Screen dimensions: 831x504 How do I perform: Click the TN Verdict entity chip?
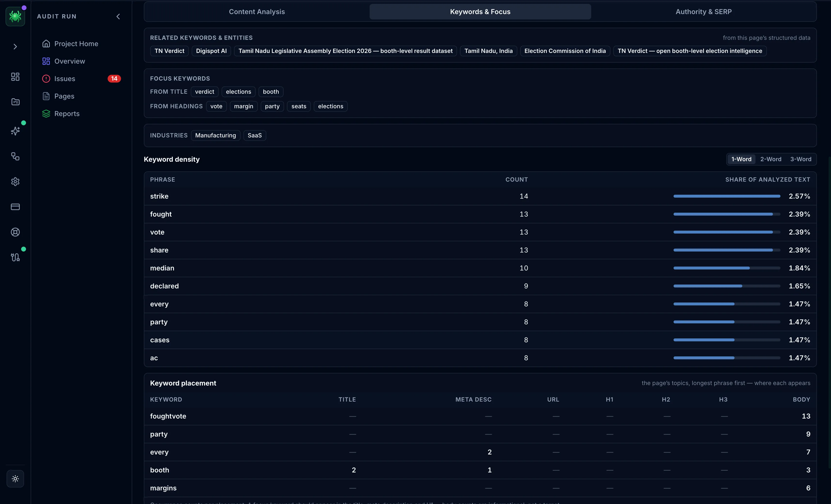[x=169, y=51]
